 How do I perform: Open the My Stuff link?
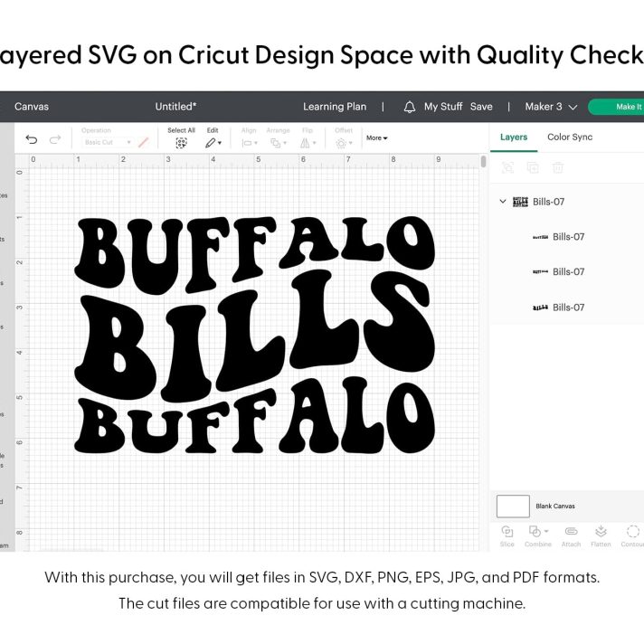443,107
